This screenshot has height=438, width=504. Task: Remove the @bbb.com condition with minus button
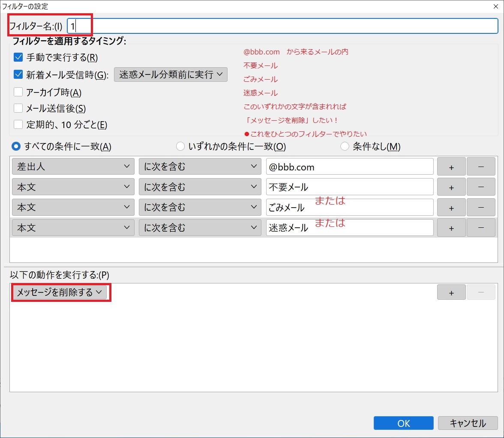[480, 167]
